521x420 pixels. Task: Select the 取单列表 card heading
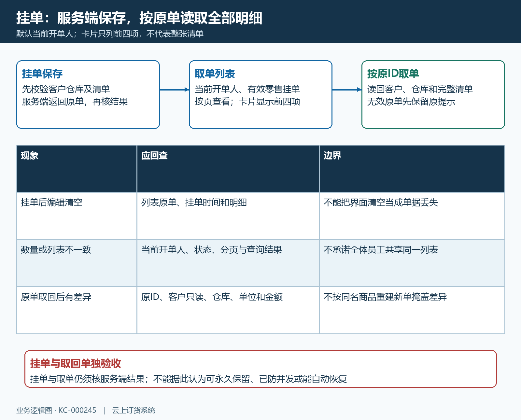pos(215,74)
